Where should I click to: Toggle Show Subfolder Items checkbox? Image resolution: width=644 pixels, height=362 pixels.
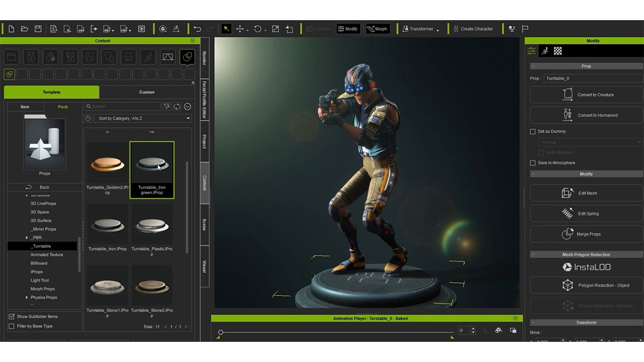12,316
